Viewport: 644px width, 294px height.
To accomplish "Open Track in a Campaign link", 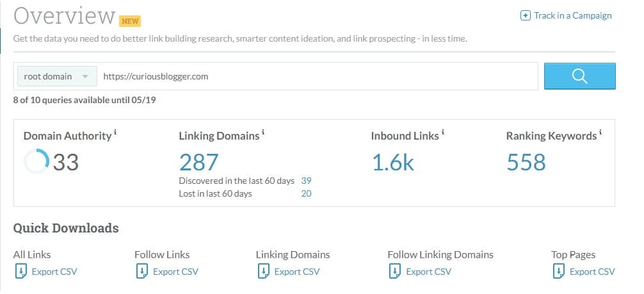I will [x=572, y=15].
